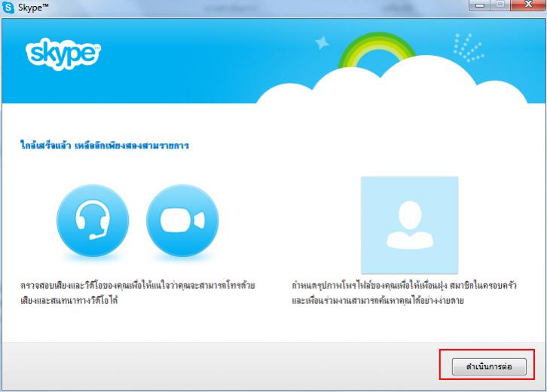Click the video camera icon
This screenshot has width=547, height=392.
point(182,220)
